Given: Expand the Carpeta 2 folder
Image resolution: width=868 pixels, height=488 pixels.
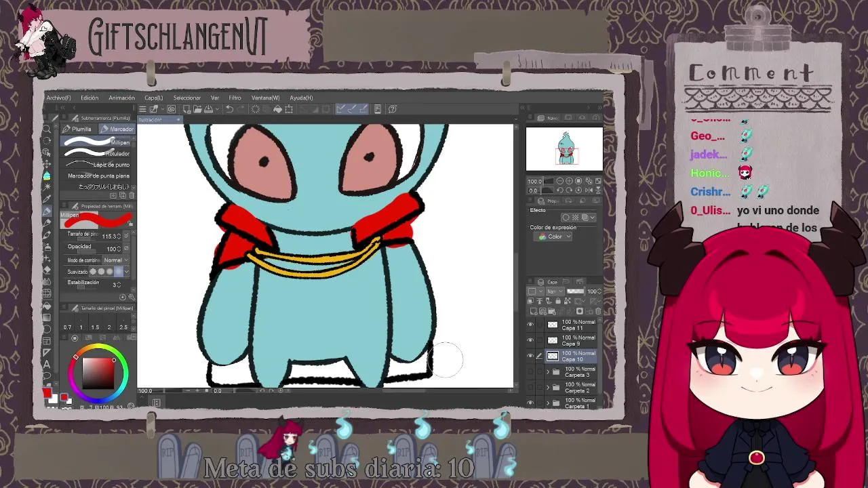Looking at the screenshot, I should pos(548,388).
